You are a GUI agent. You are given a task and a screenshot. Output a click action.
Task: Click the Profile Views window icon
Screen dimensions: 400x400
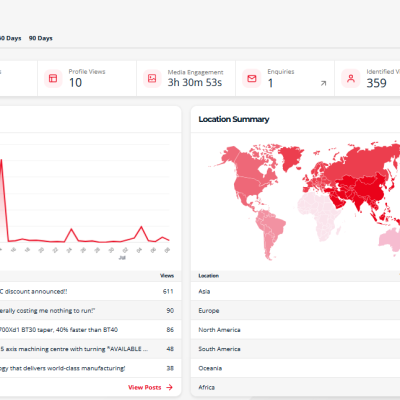pyautogui.click(x=53, y=78)
